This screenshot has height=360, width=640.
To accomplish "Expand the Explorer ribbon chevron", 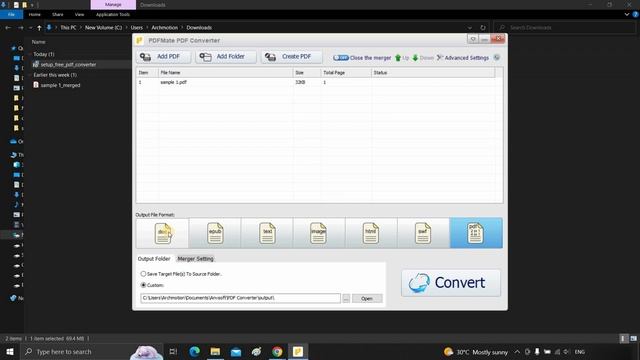I will [x=627, y=14].
